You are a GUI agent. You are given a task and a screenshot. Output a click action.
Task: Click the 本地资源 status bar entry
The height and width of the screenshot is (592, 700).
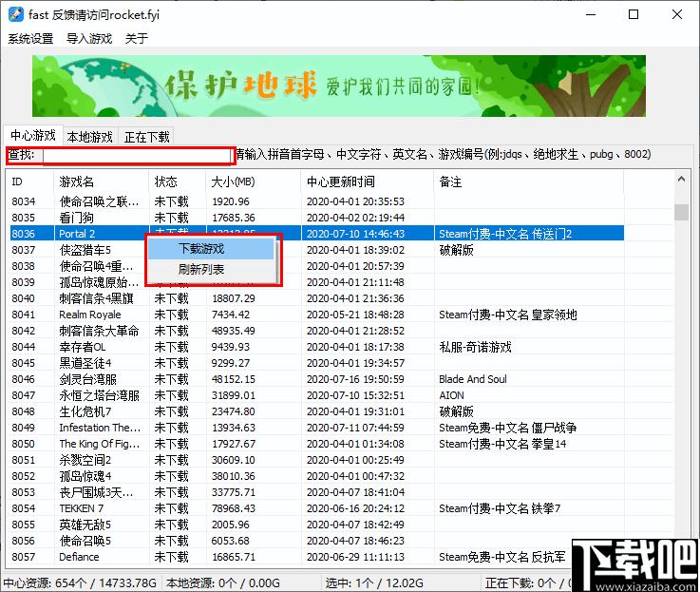[x=223, y=582]
